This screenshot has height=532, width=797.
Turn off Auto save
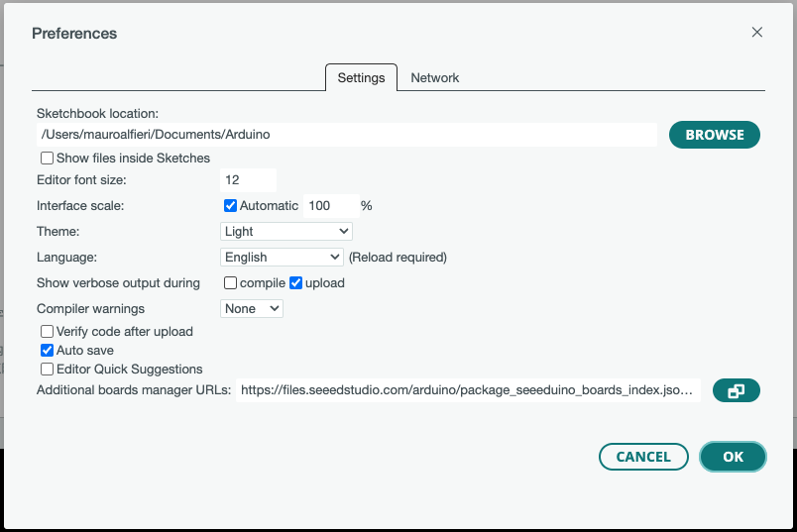pos(47,351)
